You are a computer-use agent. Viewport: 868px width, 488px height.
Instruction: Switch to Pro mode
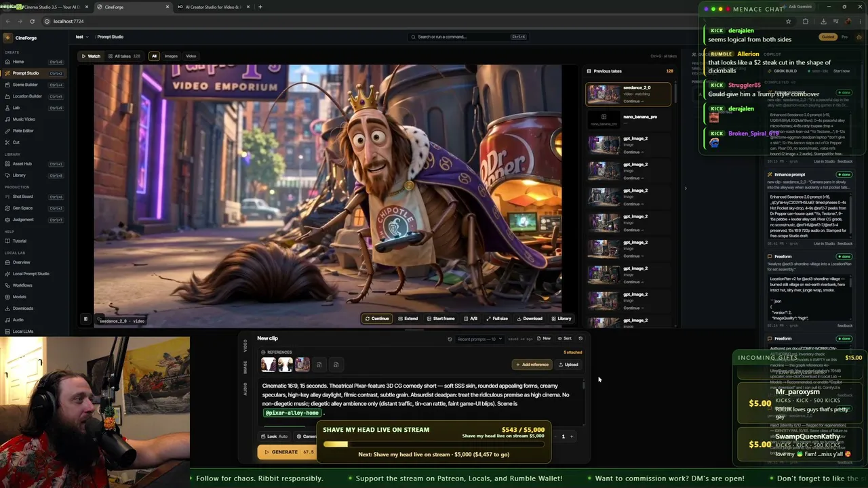[x=844, y=37]
